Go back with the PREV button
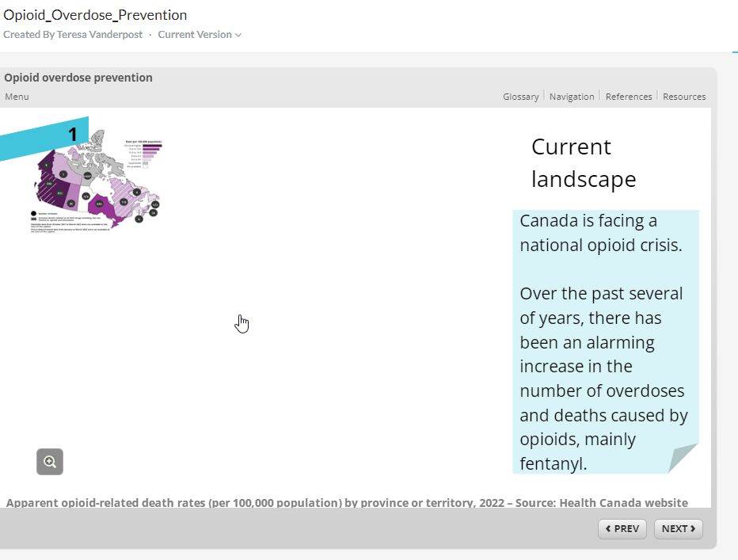Screen dimensions: 738x560 click(x=622, y=529)
